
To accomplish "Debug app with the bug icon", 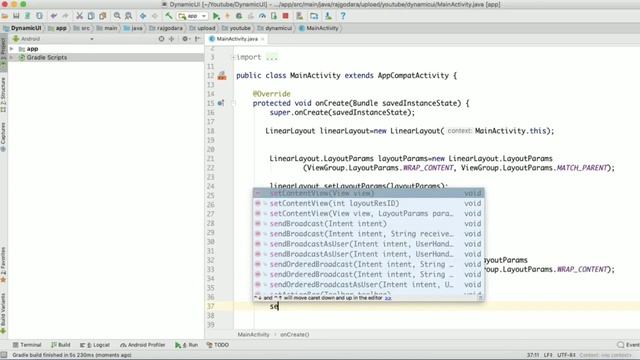I will (x=239, y=16).
